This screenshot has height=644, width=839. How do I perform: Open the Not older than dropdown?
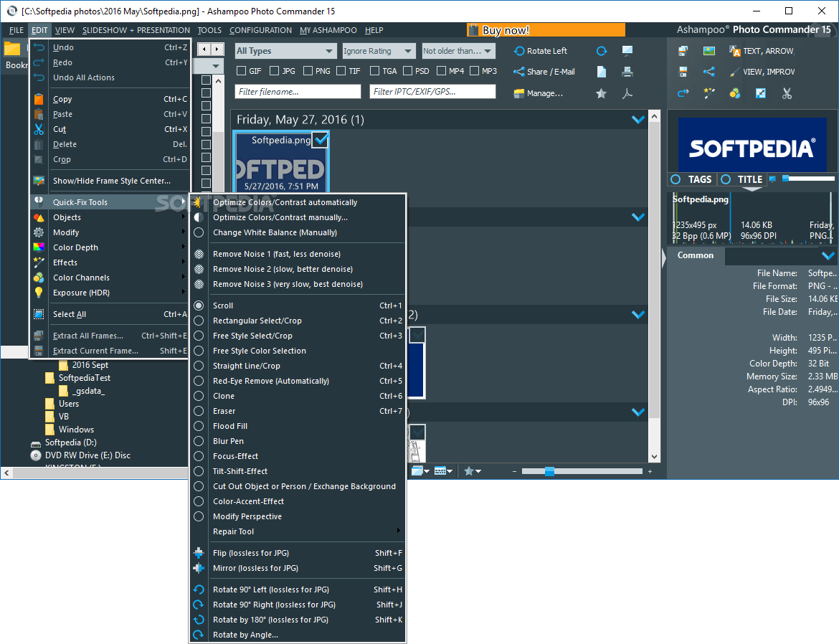point(458,51)
